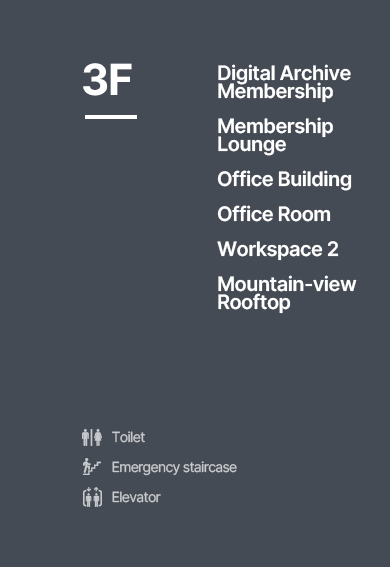Click the word Lounge
Viewport: 390px width, 567px height.
(x=252, y=145)
